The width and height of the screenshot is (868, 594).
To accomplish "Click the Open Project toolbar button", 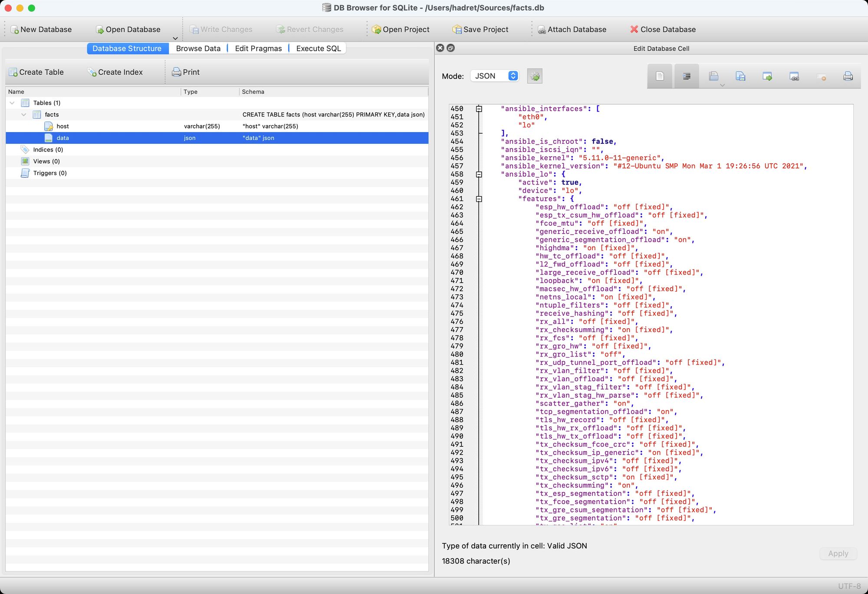I will 401,30.
